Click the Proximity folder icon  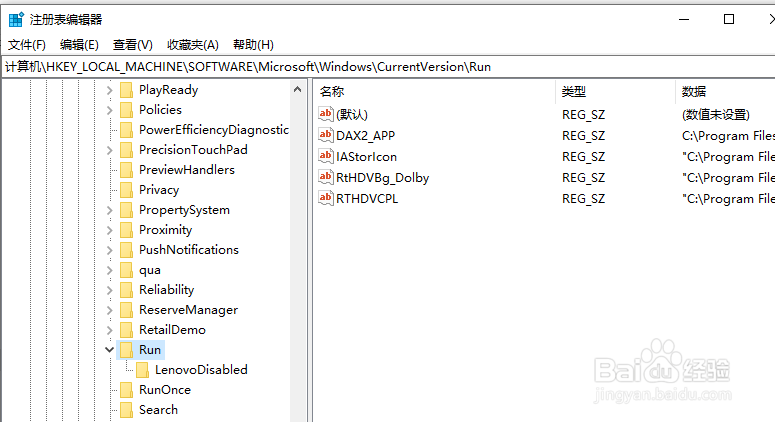coord(127,230)
